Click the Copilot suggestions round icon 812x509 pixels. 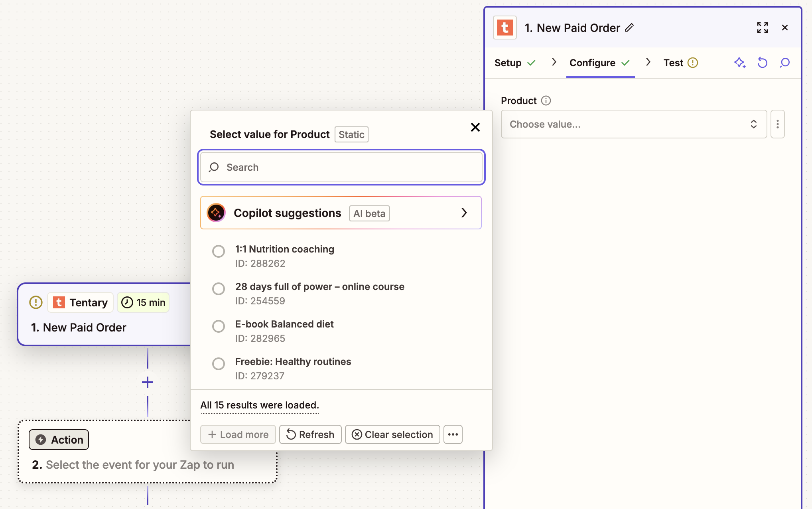[216, 213]
